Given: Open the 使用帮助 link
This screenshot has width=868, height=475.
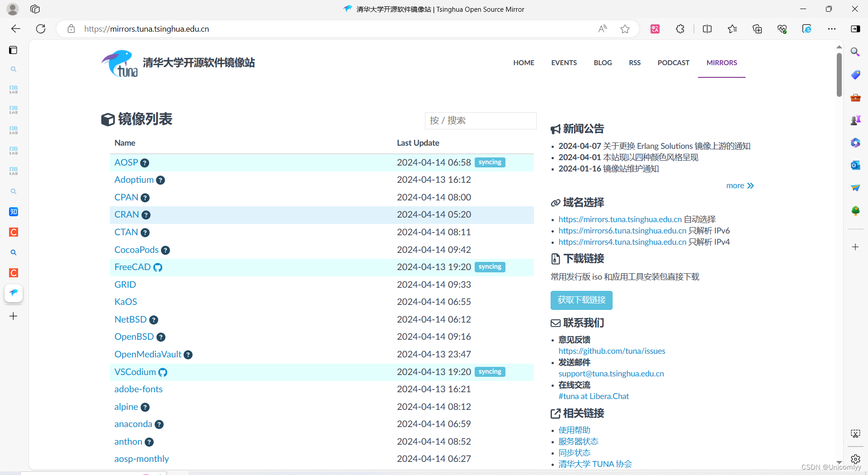Looking at the screenshot, I should click(x=574, y=430).
